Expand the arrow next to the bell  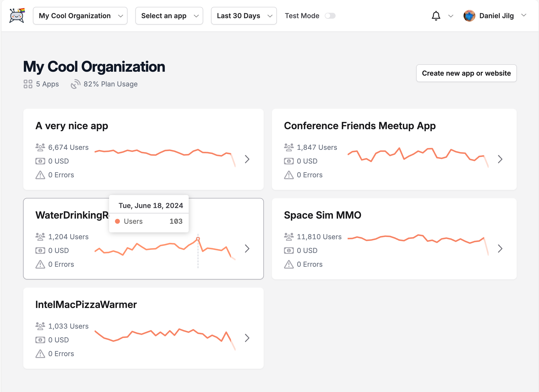451,16
